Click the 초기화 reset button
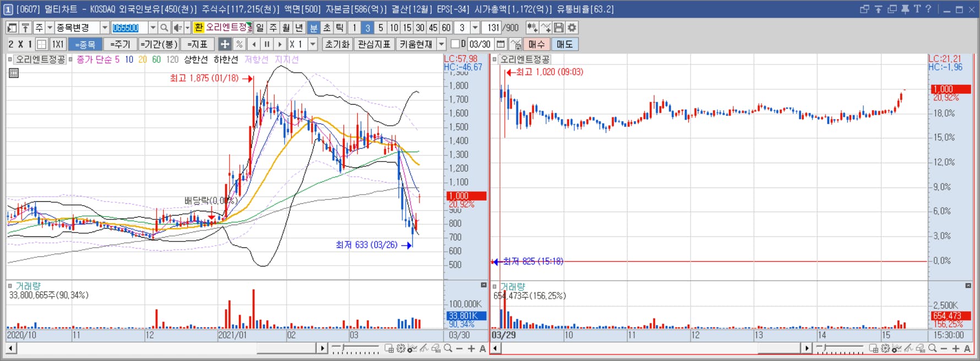 click(337, 44)
